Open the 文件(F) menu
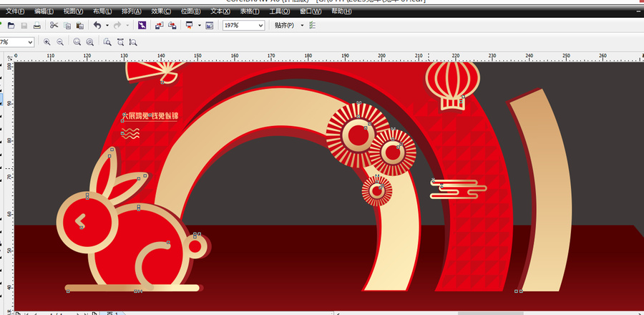The width and height of the screenshot is (644, 315). tap(15, 11)
